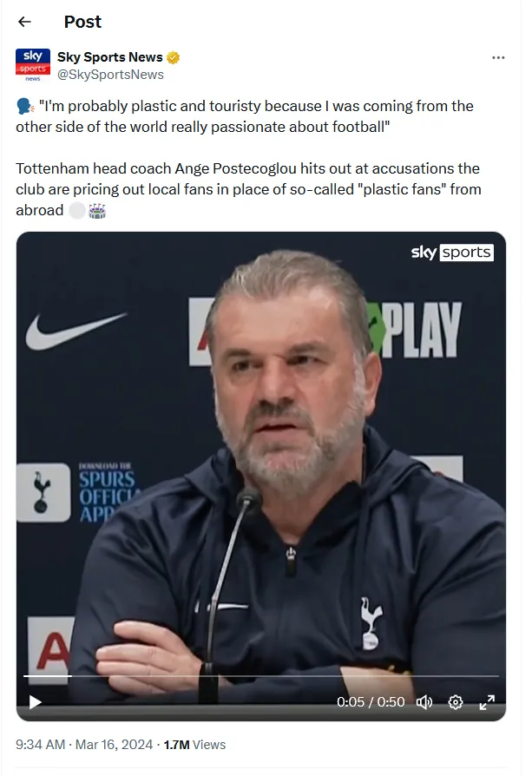Open the Sky Sports News profile name
This screenshot has height=776, width=532.
tap(110, 57)
